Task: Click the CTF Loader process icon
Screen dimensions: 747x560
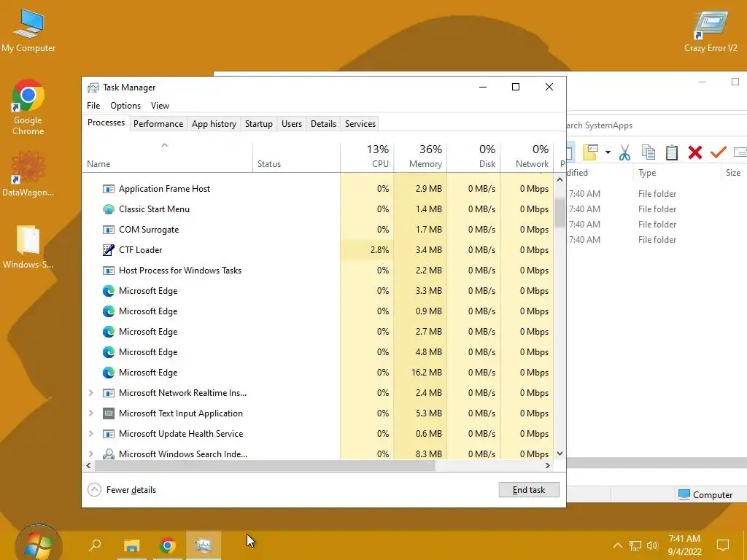Action: [109, 250]
